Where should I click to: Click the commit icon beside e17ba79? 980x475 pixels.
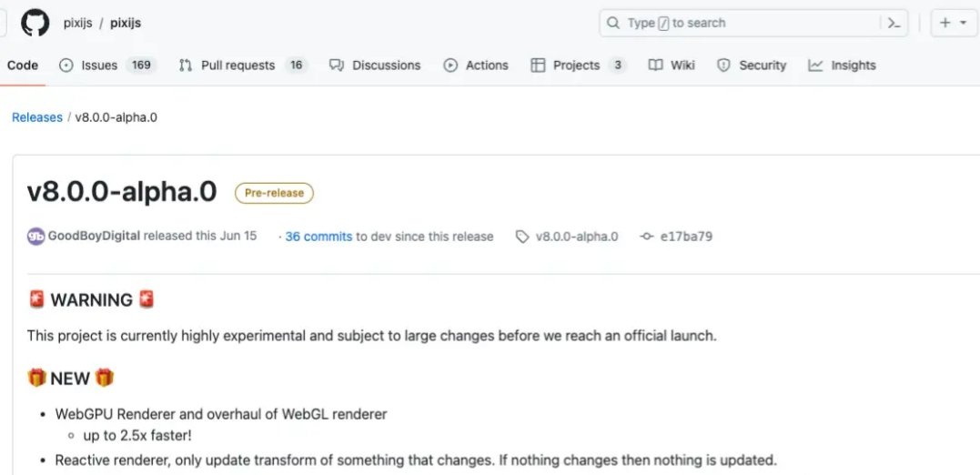pyautogui.click(x=647, y=237)
